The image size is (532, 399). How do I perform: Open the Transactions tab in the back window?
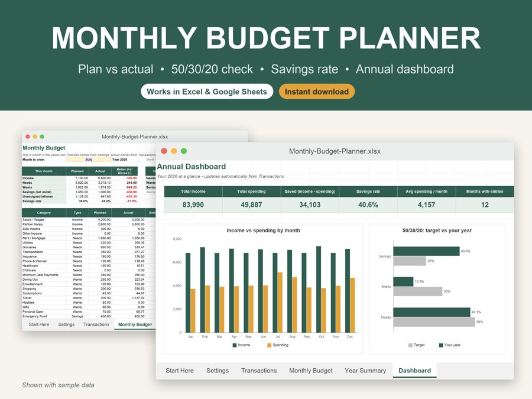click(x=96, y=325)
